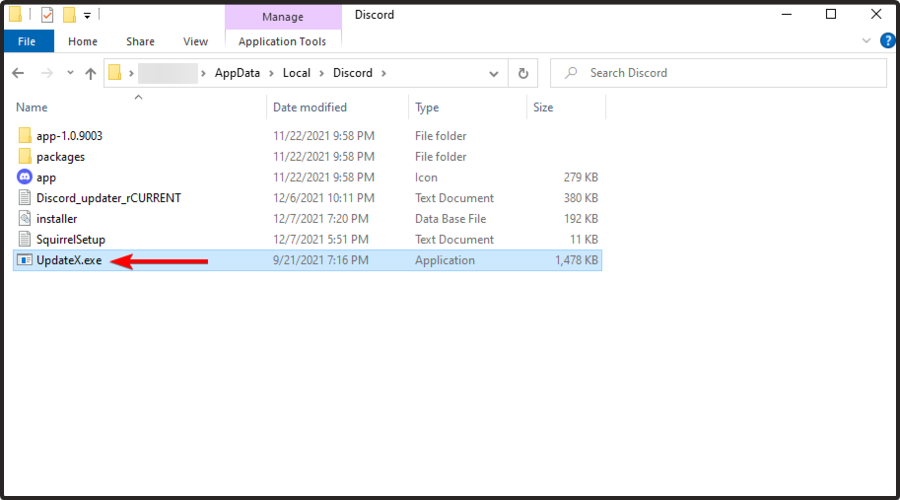Click the blurred user folder breadcrumb

(168, 73)
